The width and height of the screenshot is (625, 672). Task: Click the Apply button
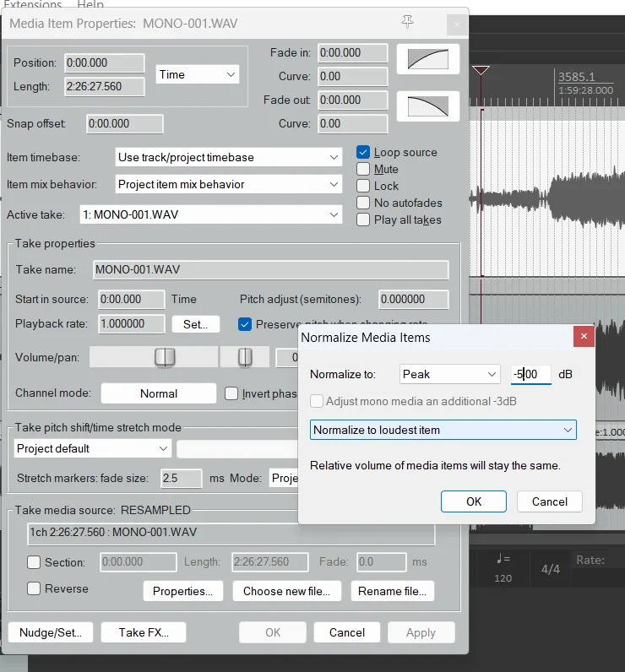point(421,632)
